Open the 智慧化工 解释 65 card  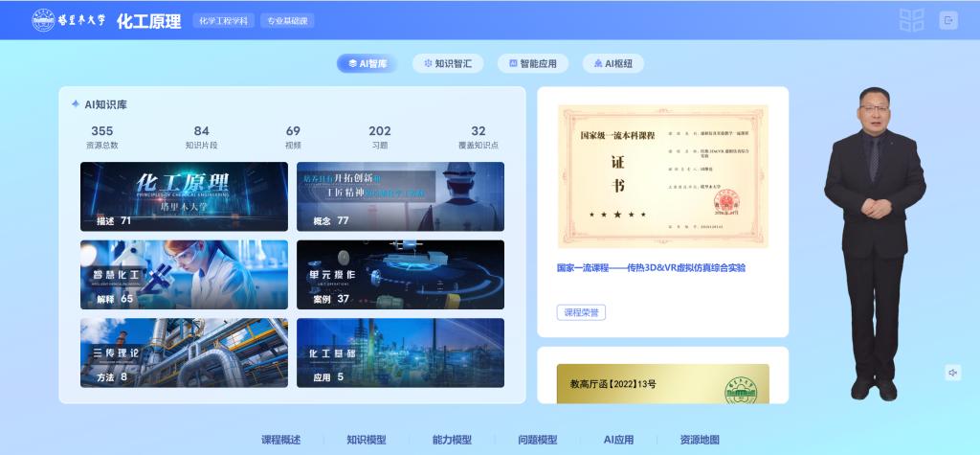click(x=184, y=274)
